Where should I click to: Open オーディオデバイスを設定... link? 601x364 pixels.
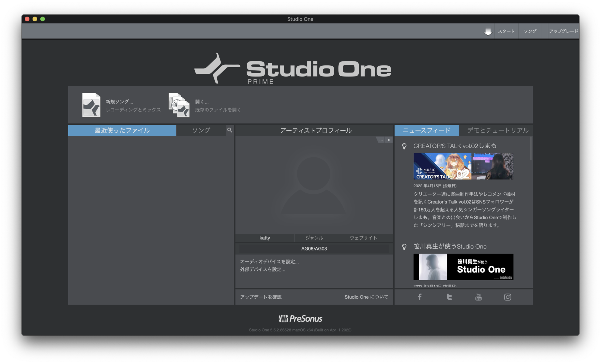tap(269, 262)
